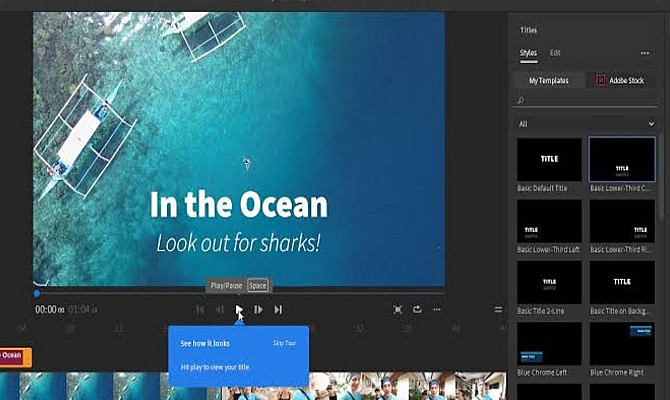This screenshot has height=400, width=670.
Task: Toggle full screen preview icon
Action: 397,309
